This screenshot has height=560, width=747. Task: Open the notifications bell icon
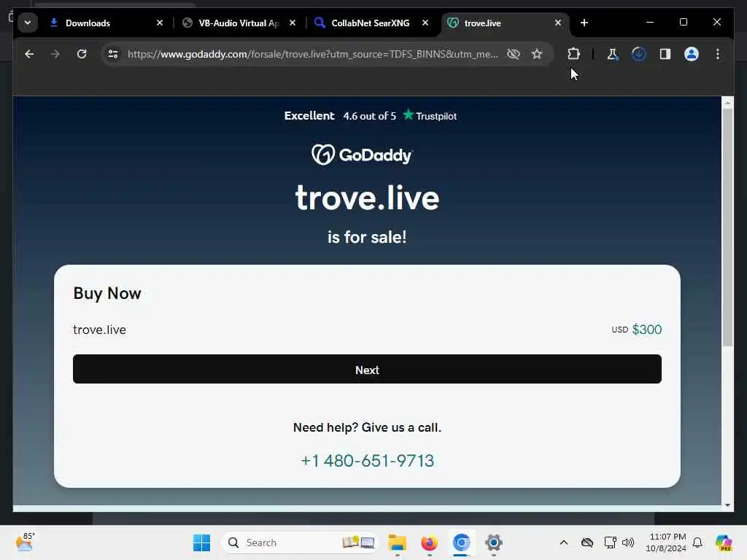click(x=697, y=542)
